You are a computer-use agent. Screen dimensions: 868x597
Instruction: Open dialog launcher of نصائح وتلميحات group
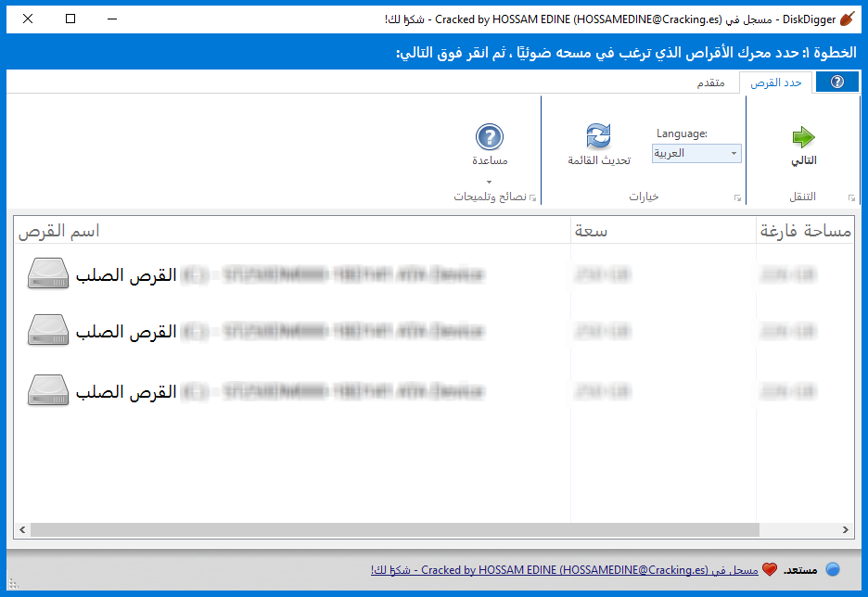pyautogui.click(x=532, y=197)
